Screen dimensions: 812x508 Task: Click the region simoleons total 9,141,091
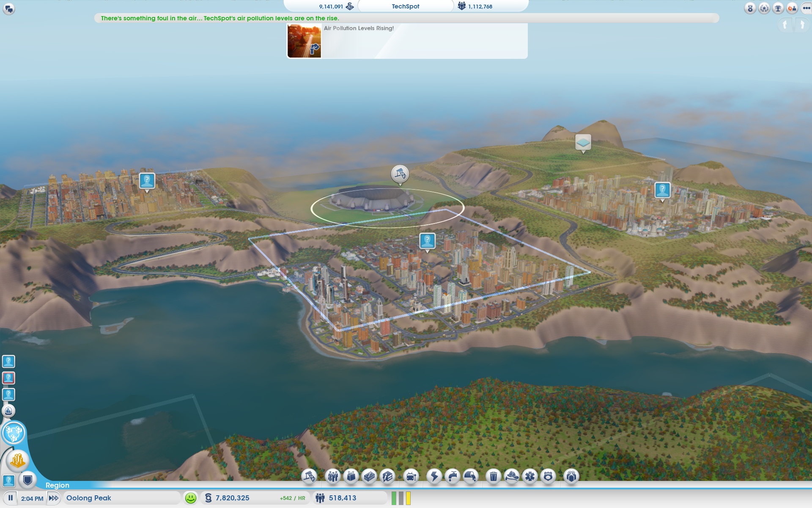pyautogui.click(x=336, y=6)
